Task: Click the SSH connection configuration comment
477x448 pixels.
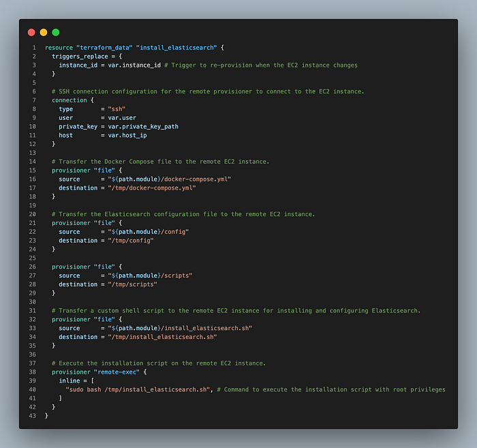Action: [208, 91]
